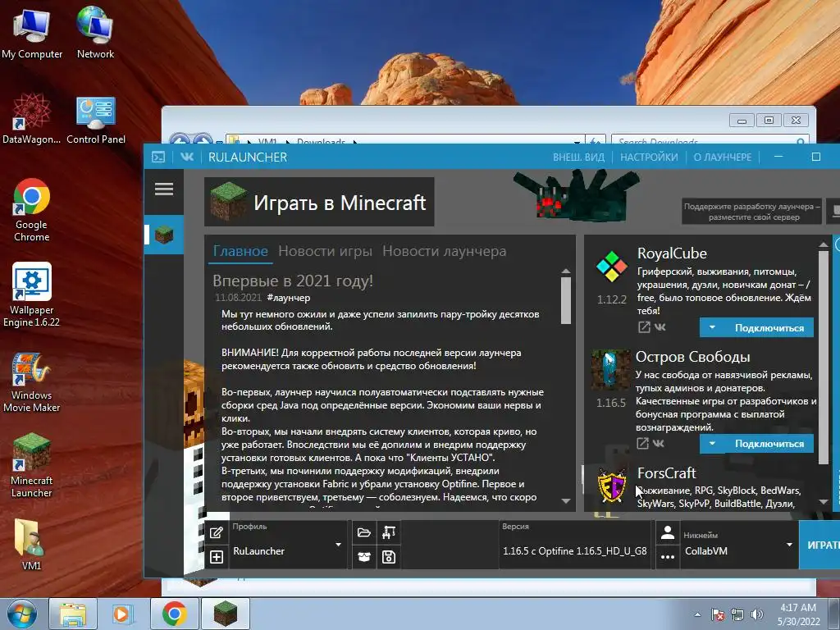Open the account person icon
This screenshot has width=840, height=630.
668,532
